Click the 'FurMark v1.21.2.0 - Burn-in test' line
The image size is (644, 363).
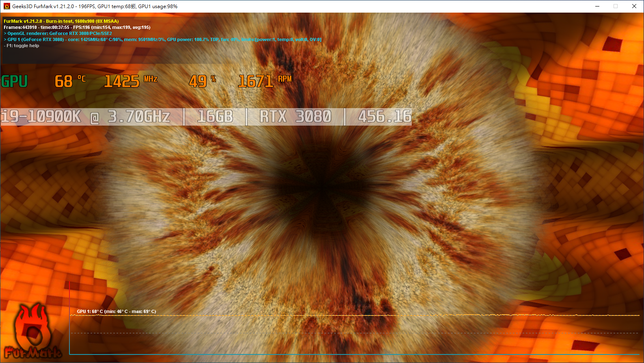pyautogui.click(x=61, y=21)
